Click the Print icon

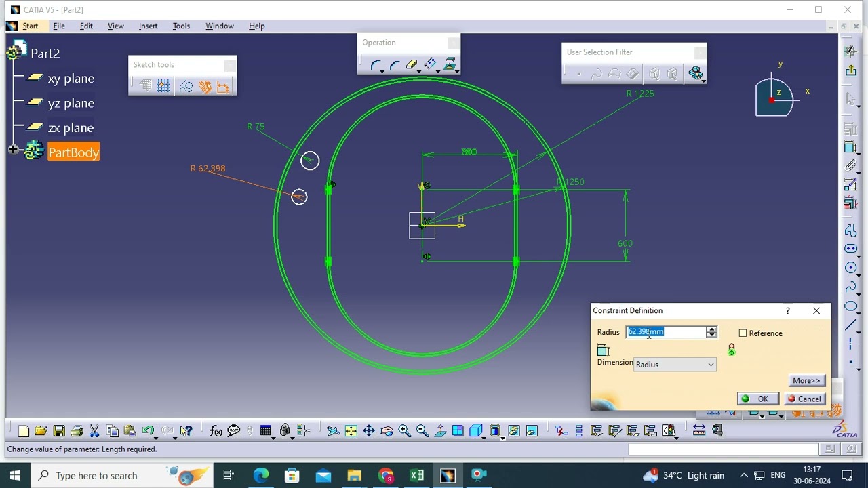(77, 431)
